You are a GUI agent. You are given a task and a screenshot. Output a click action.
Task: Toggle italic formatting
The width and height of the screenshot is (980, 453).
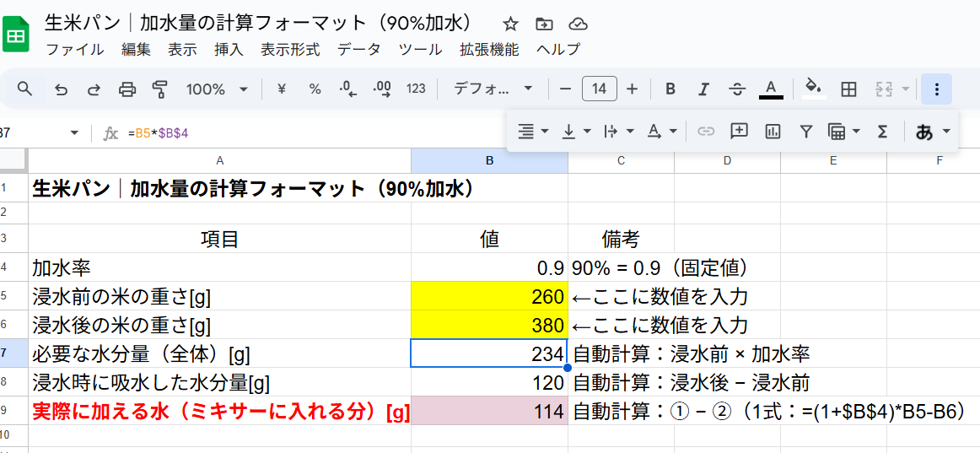point(703,89)
